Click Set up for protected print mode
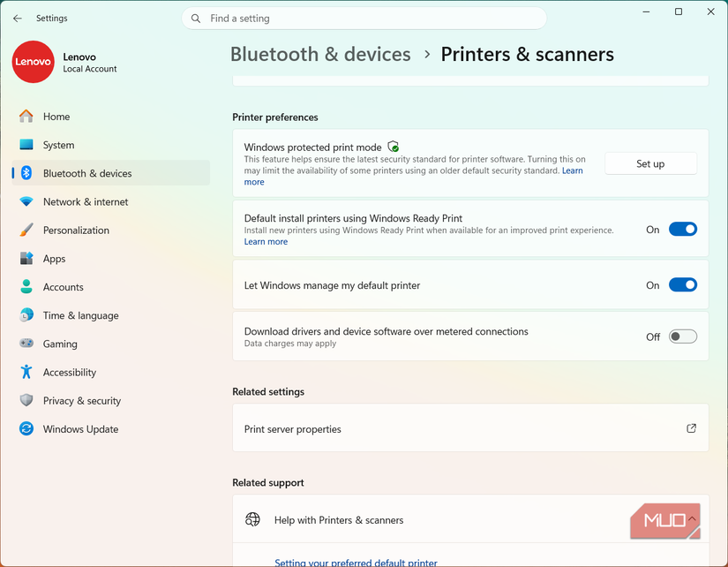Image resolution: width=728 pixels, height=567 pixels. pyautogui.click(x=650, y=163)
